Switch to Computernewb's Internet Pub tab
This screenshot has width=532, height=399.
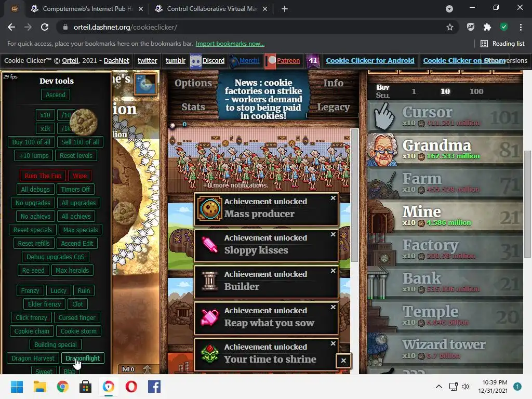pos(87,9)
